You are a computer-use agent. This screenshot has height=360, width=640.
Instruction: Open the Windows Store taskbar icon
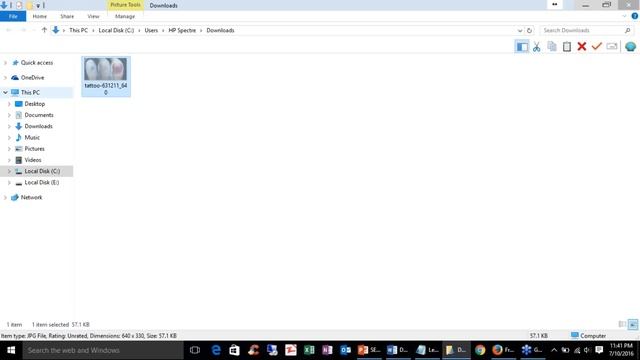click(234, 350)
